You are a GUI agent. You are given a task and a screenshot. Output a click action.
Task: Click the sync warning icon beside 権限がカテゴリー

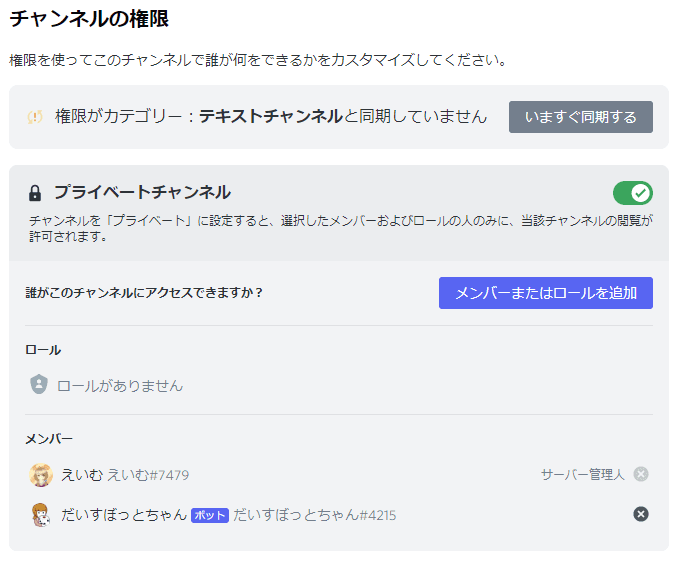(x=35, y=117)
